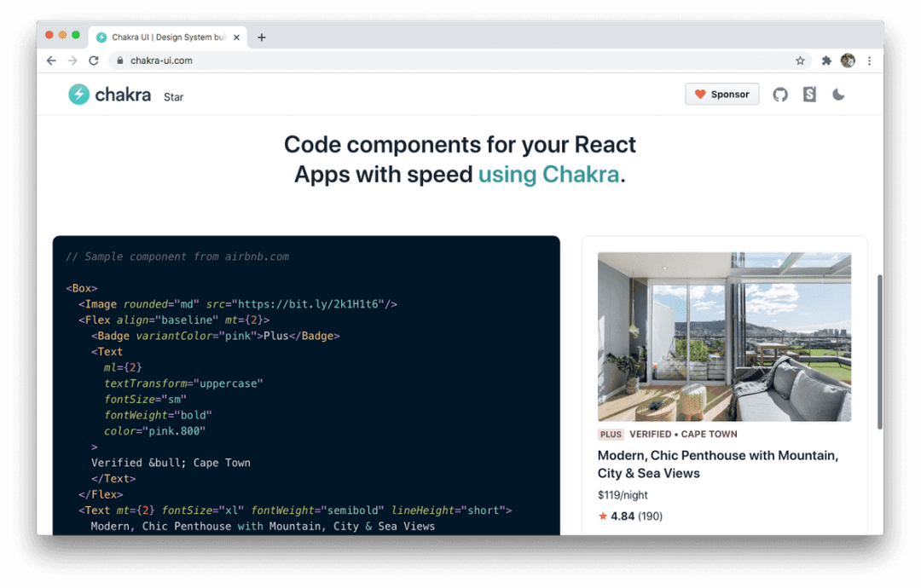Click the pink PLUS badge
This screenshot has height=588, width=921.
611,435
